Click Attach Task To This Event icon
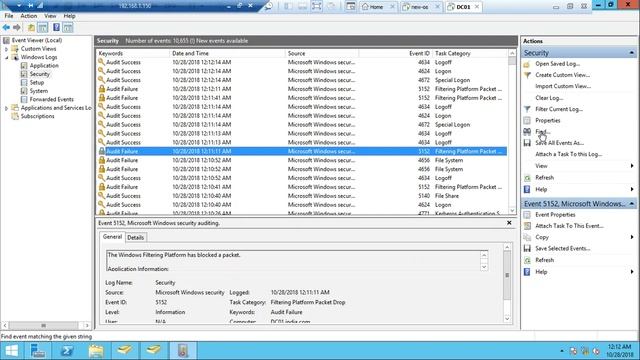640x360 pixels. tap(527, 226)
